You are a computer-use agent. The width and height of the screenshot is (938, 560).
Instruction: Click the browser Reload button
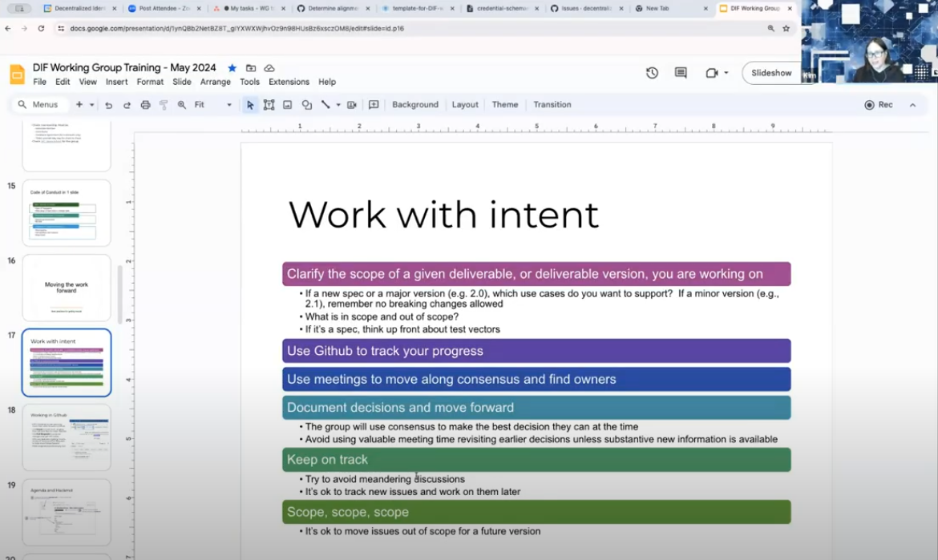(41, 28)
